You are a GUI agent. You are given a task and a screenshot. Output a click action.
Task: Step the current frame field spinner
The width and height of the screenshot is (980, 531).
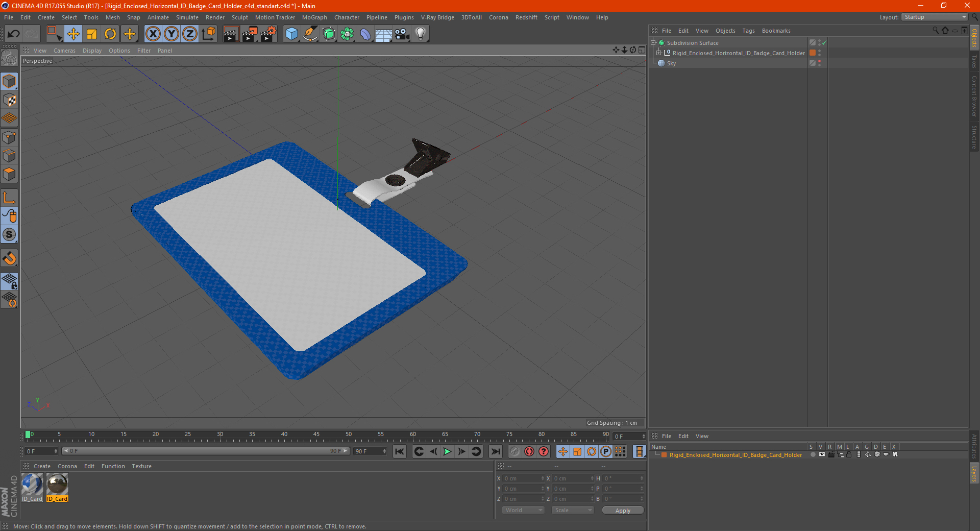[643, 436]
